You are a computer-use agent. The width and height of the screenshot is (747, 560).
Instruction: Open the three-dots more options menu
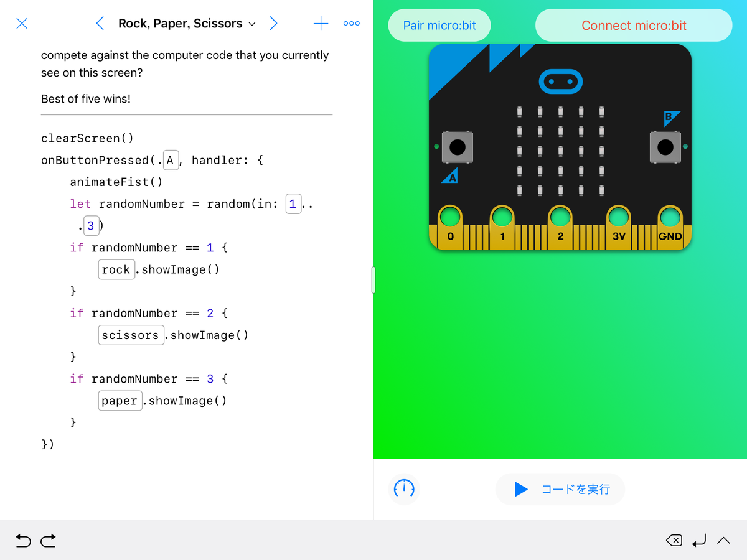click(352, 24)
